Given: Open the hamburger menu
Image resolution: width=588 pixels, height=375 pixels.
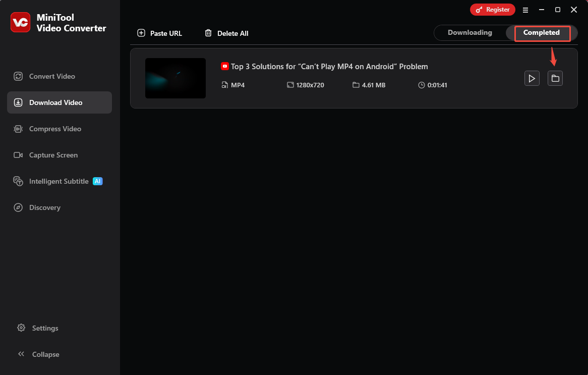Looking at the screenshot, I should 525,10.
